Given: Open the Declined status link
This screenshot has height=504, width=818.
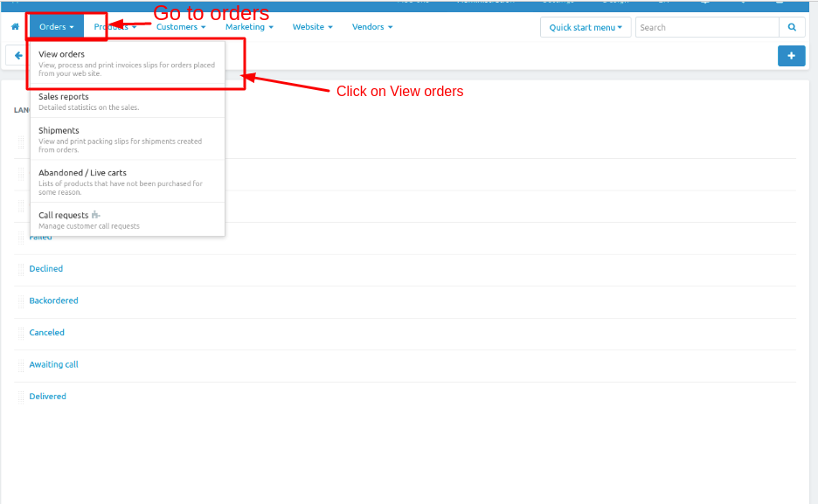Looking at the screenshot, I should [46, 269].
